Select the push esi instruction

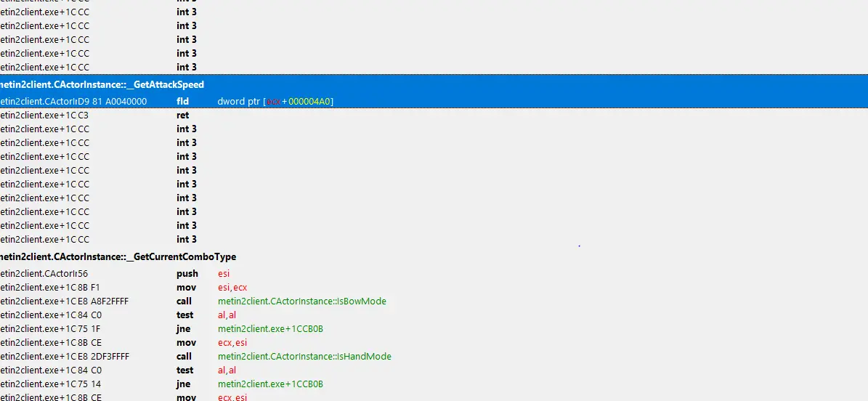187,274
